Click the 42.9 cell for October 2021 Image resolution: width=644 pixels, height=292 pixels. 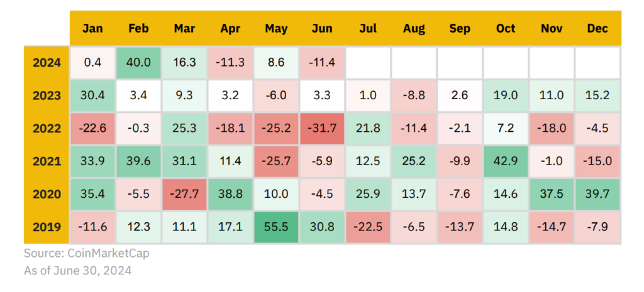(506, 161)
